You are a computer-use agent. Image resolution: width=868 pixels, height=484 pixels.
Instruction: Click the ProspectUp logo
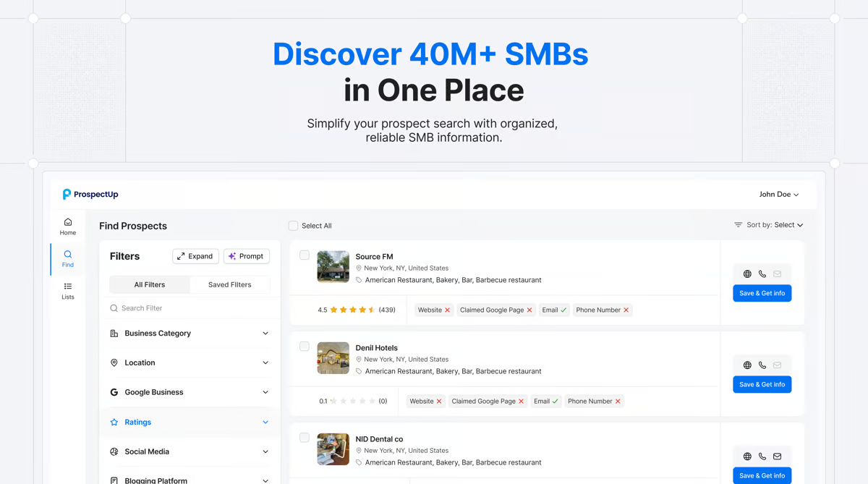[x=90, y=194]
